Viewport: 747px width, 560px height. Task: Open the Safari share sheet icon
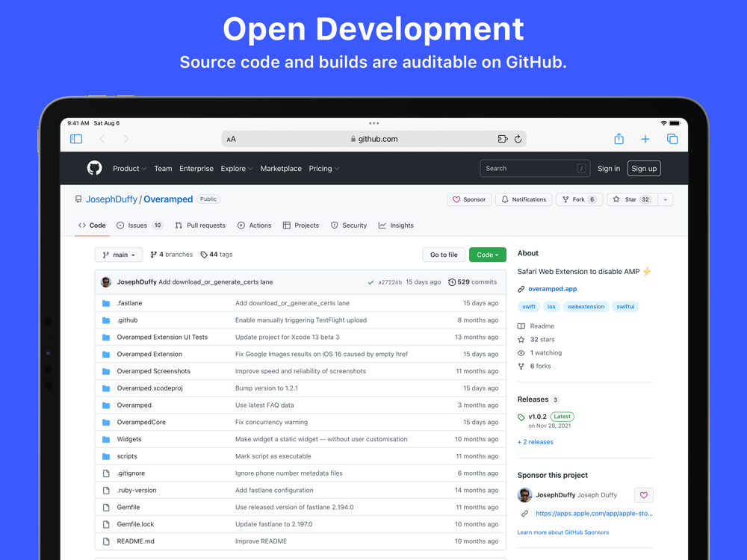(x=619, y=139)
